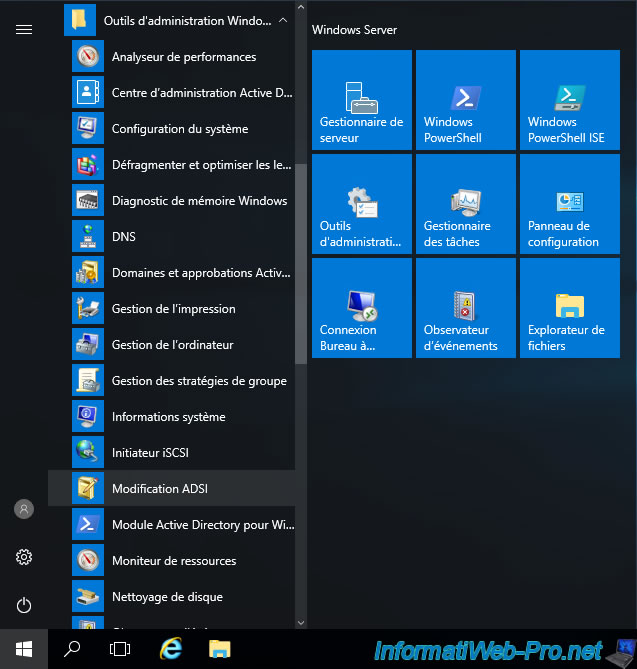This screenshot has height=669, width=637.
Task: Open Informations système icon
Action: click(88, 416)
